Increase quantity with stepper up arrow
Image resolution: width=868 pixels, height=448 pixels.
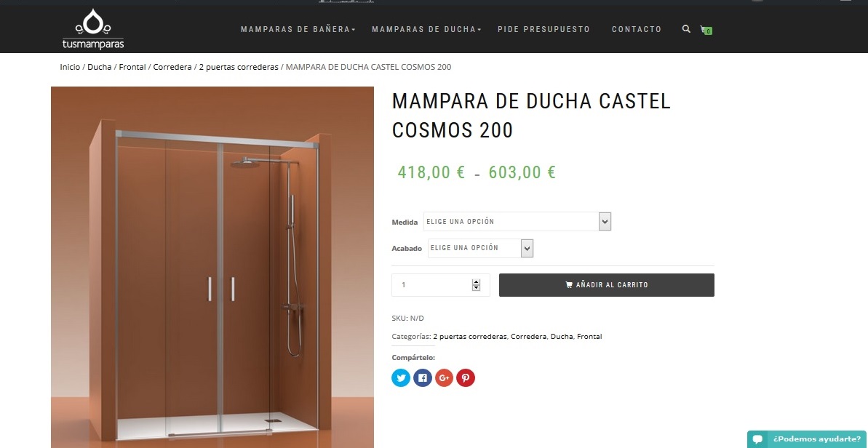476,282
